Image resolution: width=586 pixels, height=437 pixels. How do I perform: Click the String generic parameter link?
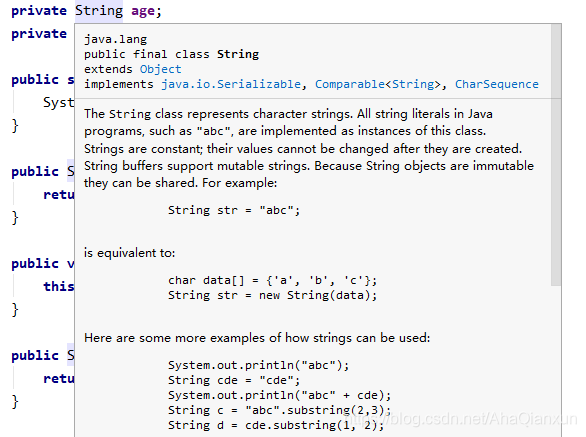click(413, 84)
